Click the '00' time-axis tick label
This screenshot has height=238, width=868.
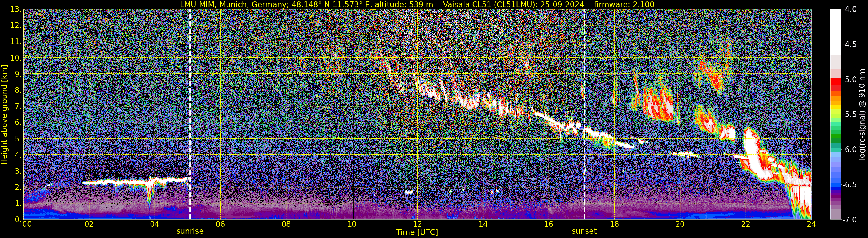27,224
